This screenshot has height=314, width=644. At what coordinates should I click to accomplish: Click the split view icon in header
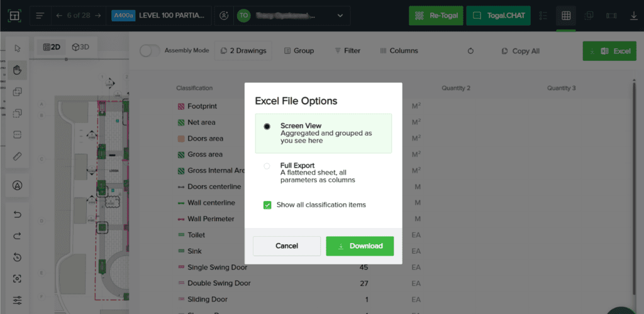pyautogui.click(x=611, y=16)
